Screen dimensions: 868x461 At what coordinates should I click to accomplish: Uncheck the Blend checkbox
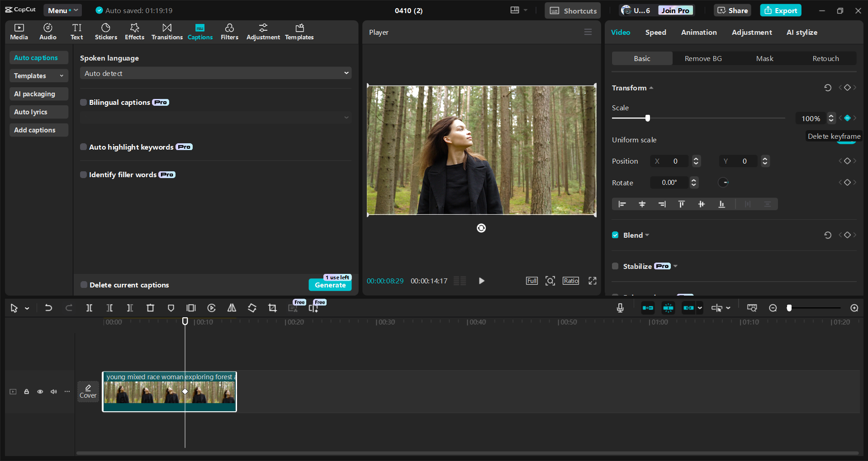tap(615, 235)
